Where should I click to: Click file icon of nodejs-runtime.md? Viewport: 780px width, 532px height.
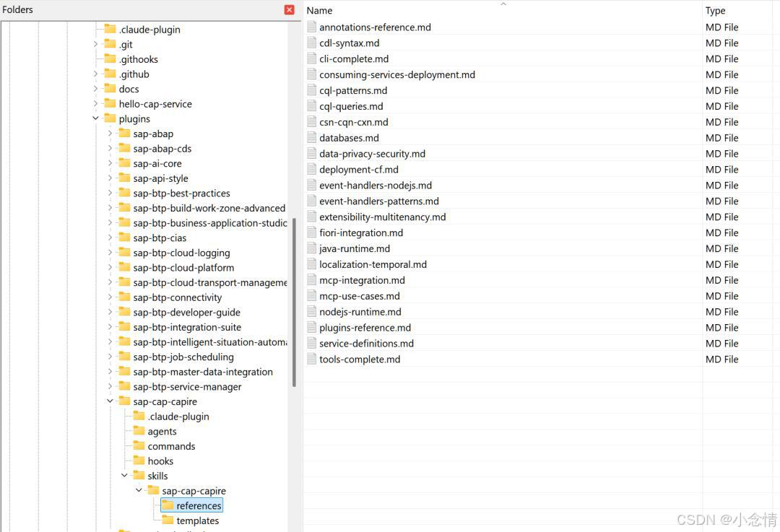point(311,312)
